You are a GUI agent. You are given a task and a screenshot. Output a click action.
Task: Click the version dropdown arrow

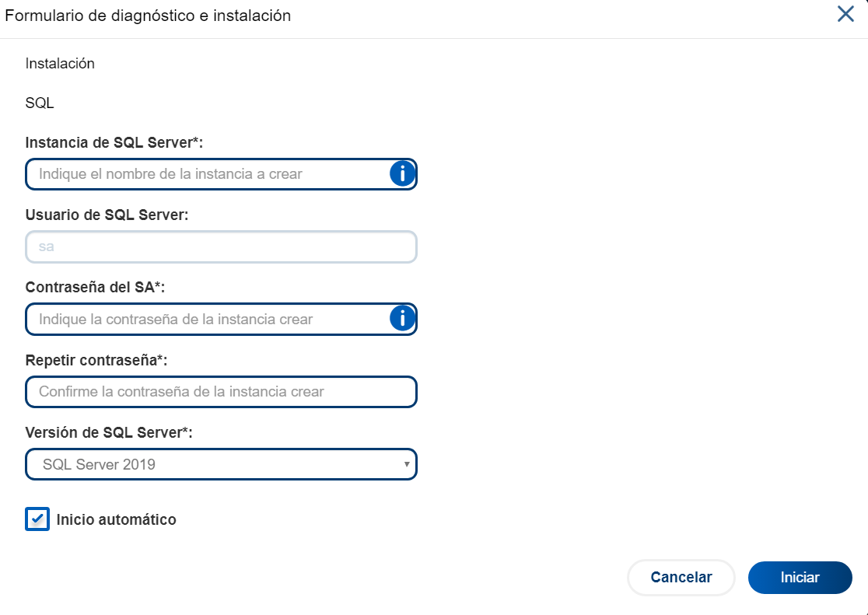click(x=406, y=465)
